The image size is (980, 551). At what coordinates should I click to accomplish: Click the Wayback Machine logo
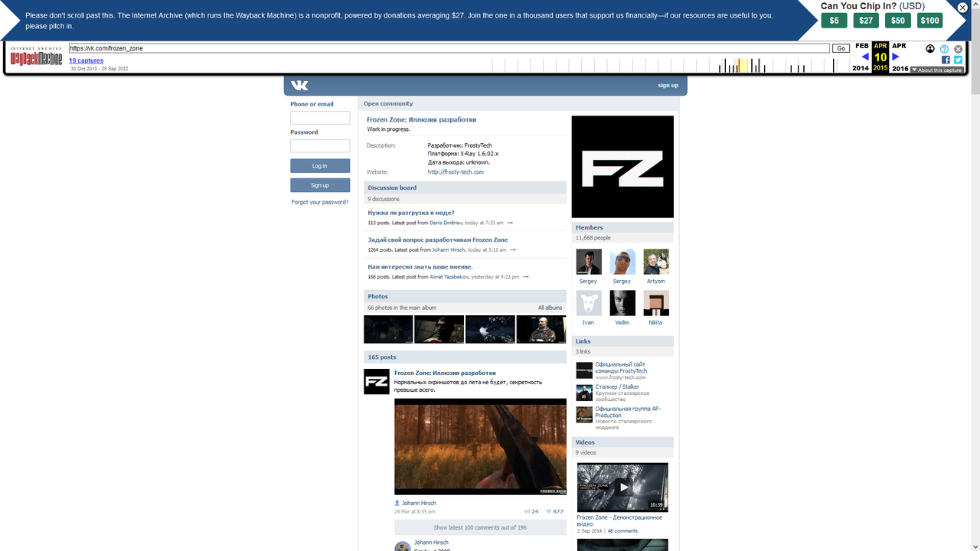pyautogui.click(x=36, y=57)
